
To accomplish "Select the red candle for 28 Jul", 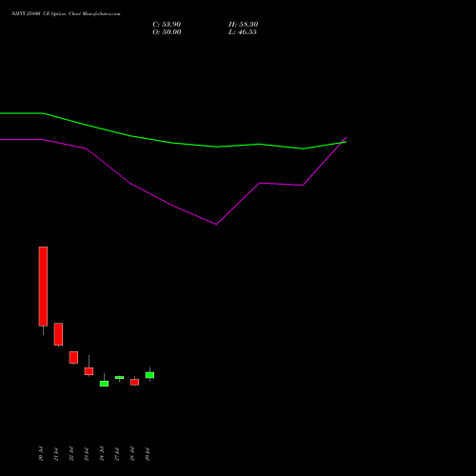I will pyautogui.click(x=134, y=382).
